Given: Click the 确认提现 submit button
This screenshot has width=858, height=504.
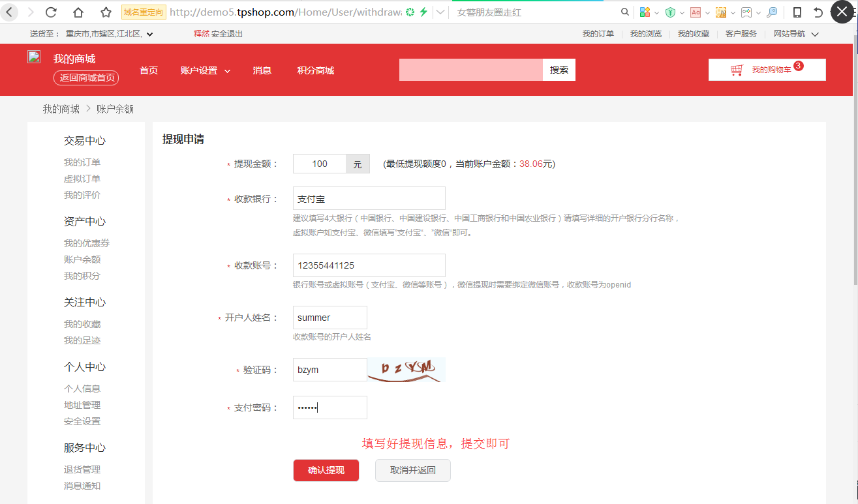Looking at the screenshot, I should [326, 470].
